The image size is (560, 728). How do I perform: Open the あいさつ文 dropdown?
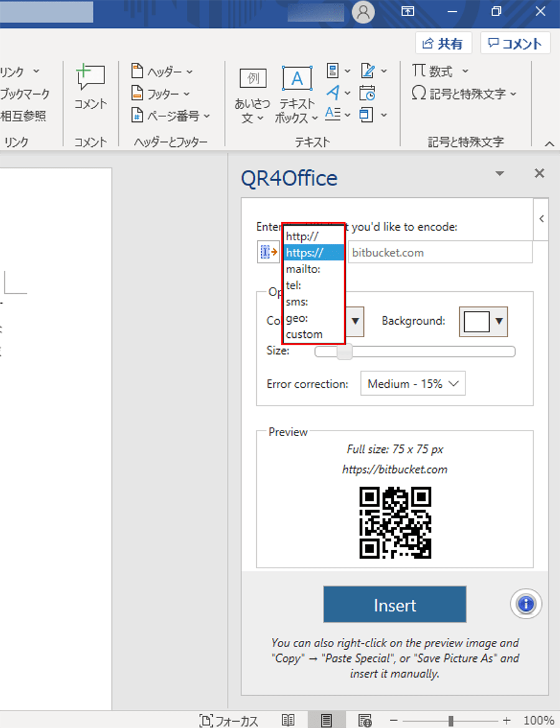tap(252, 95)
